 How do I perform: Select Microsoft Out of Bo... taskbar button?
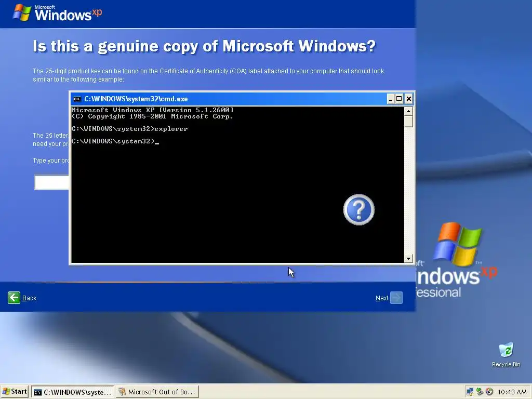157,392
